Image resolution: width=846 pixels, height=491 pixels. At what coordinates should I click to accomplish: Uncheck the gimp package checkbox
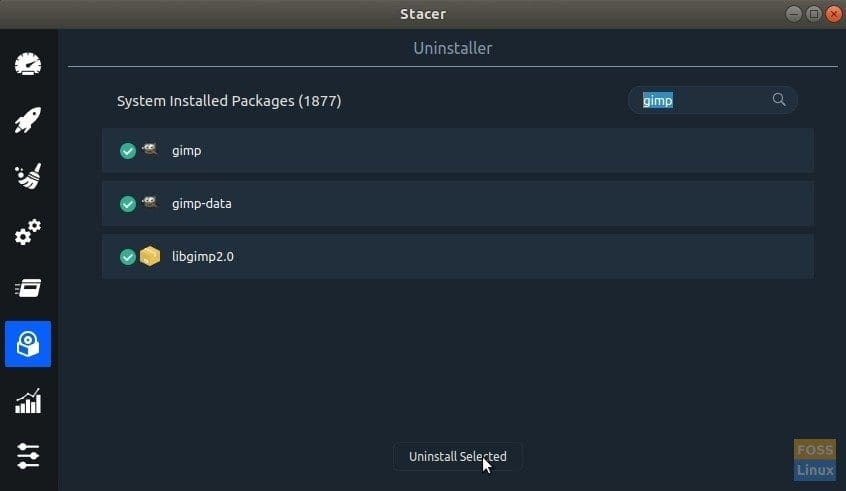coord(128,151)
